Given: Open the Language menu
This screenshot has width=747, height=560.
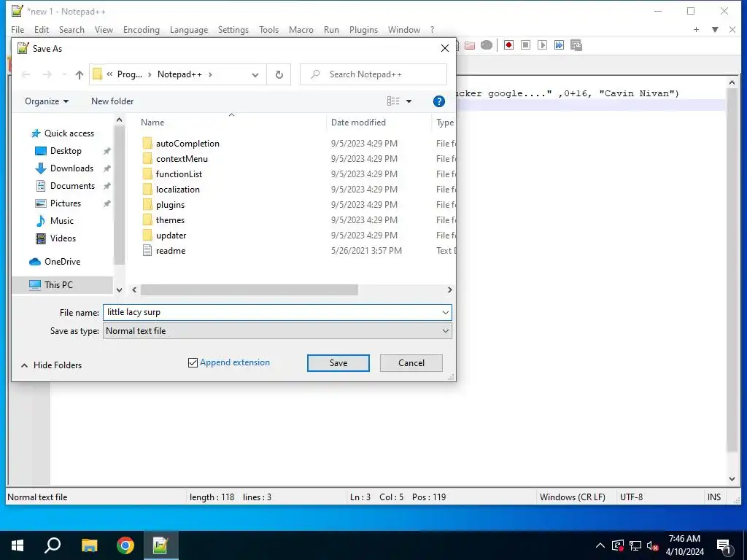Looking at the screenshot, I should [189, 29].
